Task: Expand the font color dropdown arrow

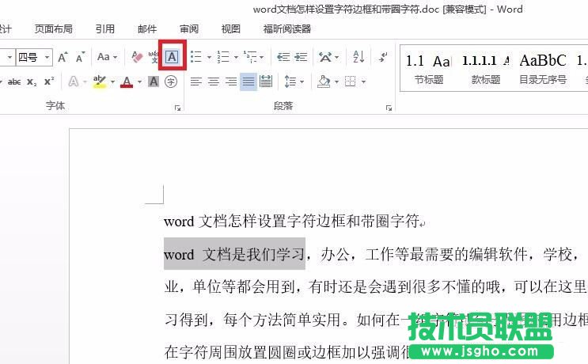Action: click(x=139, y=82)
